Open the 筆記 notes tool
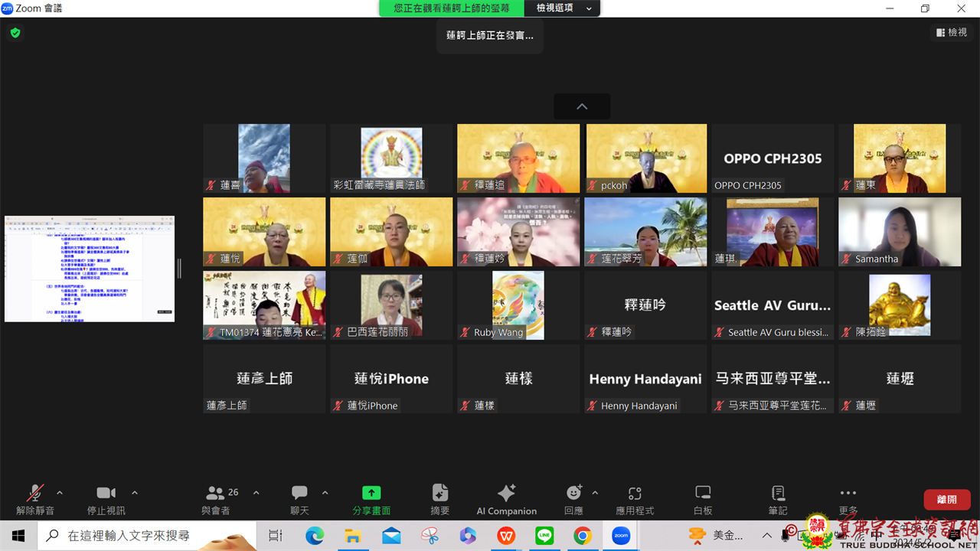This screenshot has height=551, width=980. point(778,499)
